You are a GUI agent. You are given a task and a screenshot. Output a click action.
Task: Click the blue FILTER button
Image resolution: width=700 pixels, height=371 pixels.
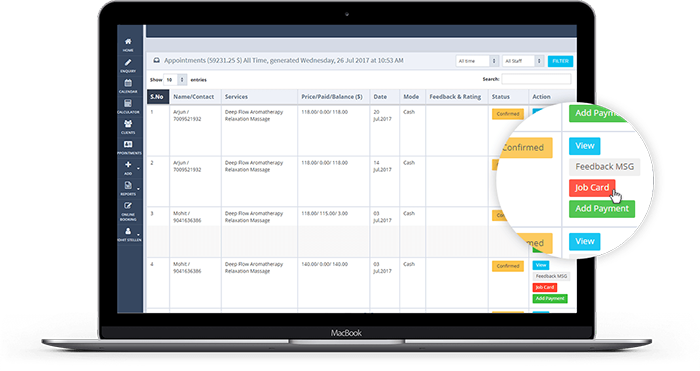pos(560,61)
